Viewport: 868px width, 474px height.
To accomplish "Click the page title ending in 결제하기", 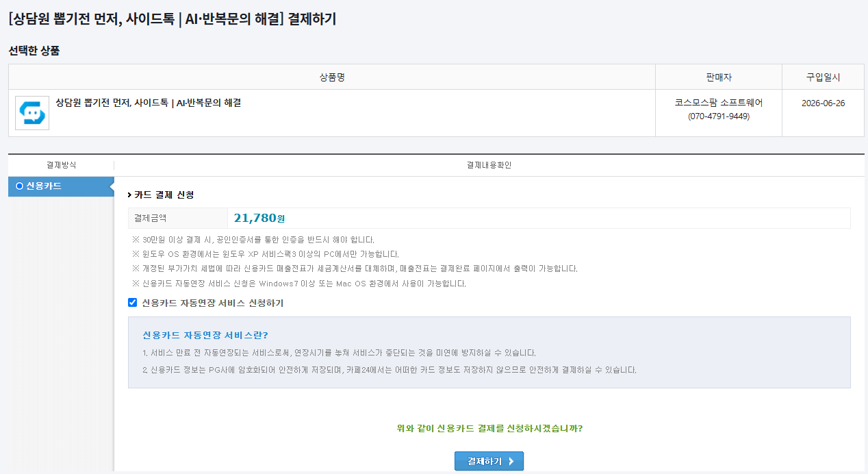I will [173, 19].
